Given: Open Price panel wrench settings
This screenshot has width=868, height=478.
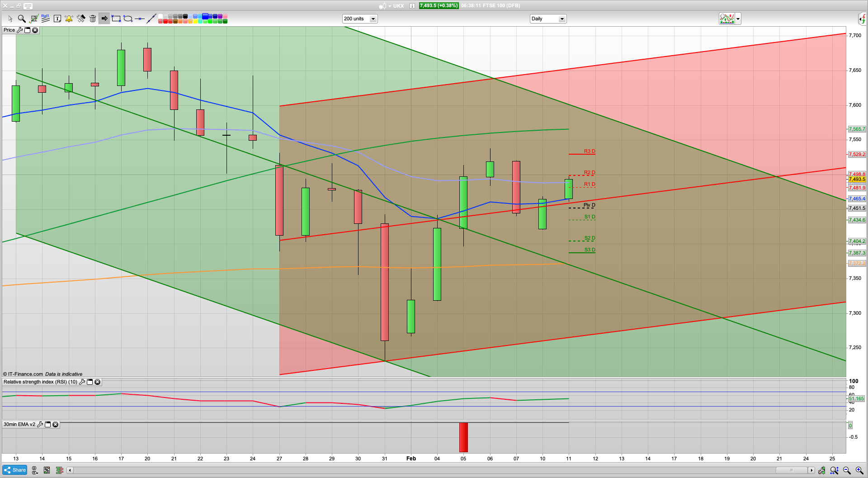Looking at the screenshot, I should [19, 30].
